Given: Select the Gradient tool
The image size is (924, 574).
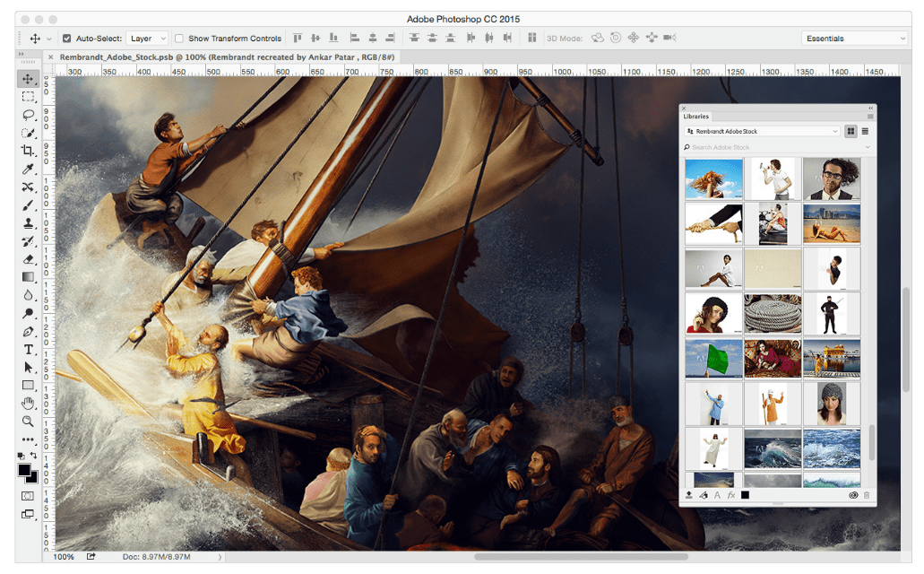Looking at the screenshot, I should pos(30,276).
